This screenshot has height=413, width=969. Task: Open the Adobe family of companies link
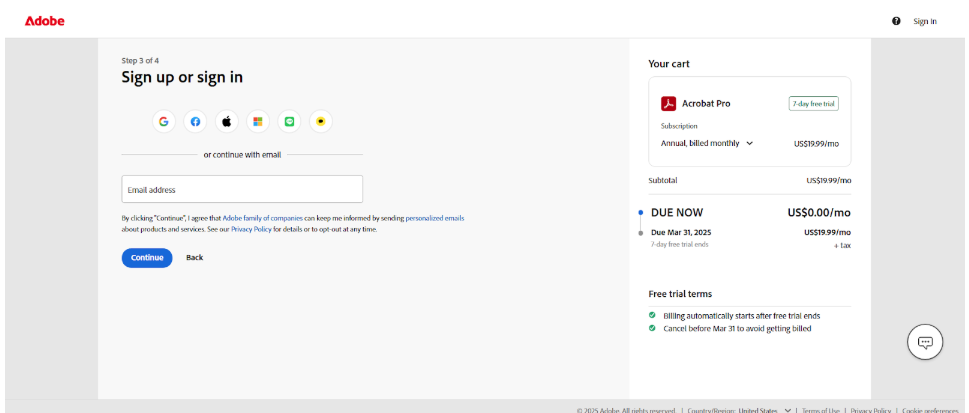tap(263, 218)
